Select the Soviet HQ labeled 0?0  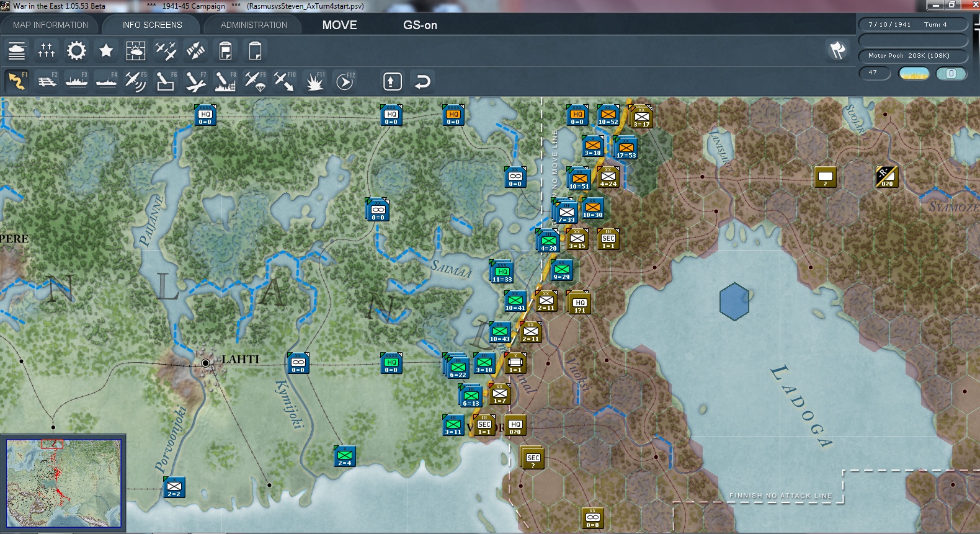tap(515, 425)
